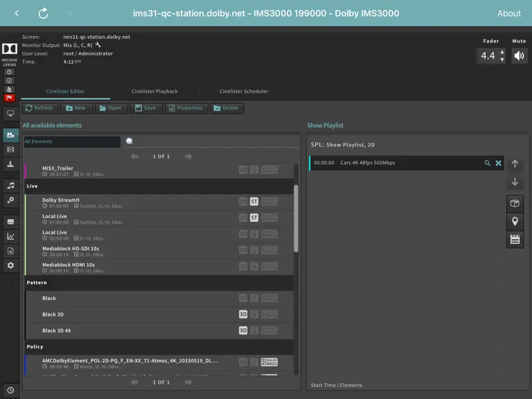Go to previous page at list top
532x399 pixels.
point(134,157)
